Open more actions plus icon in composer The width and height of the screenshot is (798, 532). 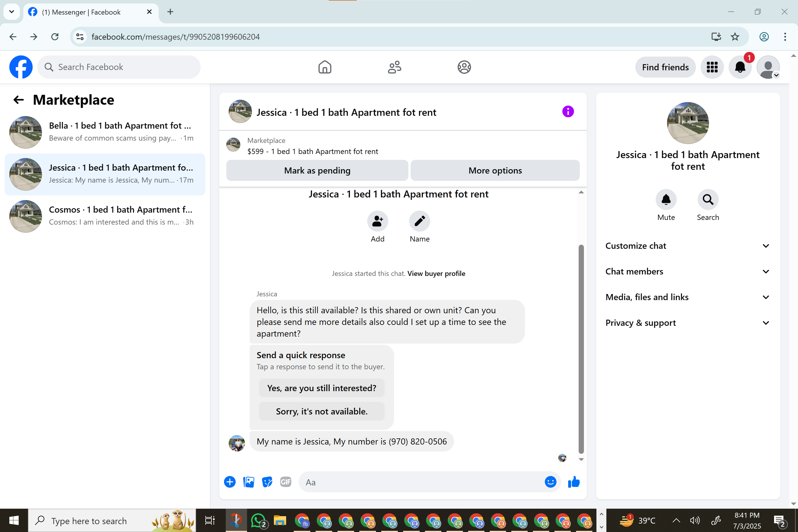click(230, 482)
